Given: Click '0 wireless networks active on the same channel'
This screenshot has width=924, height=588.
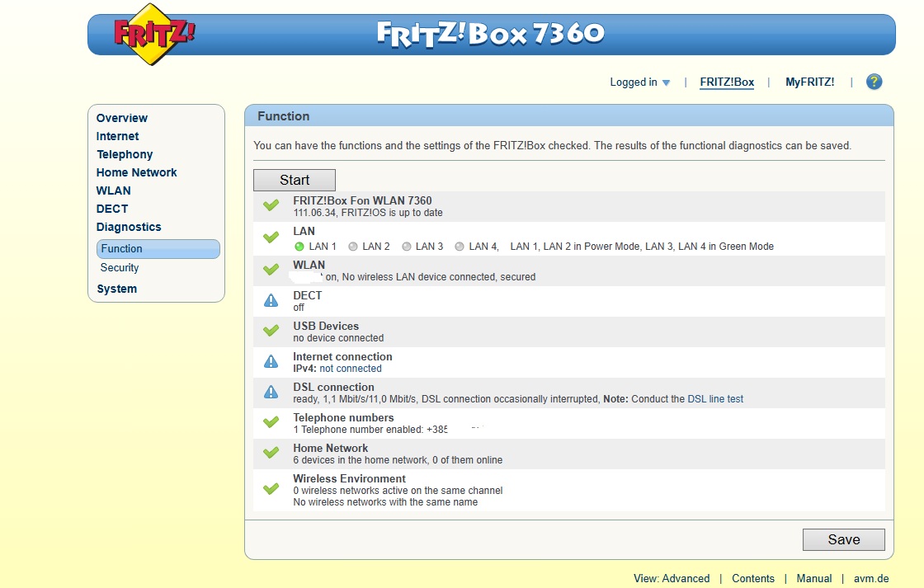Looking at the screenshot, I should [398, 491].
